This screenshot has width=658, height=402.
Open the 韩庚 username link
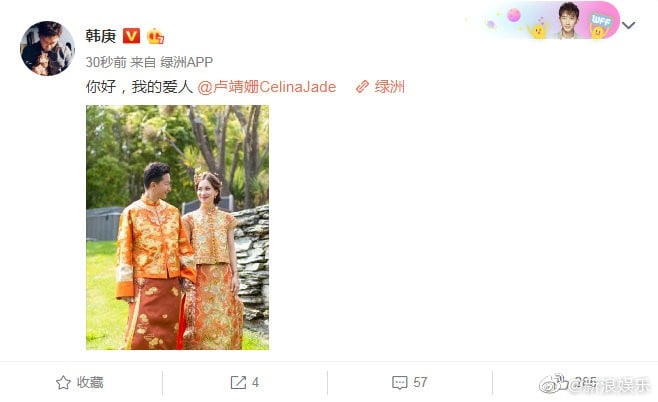101,36
